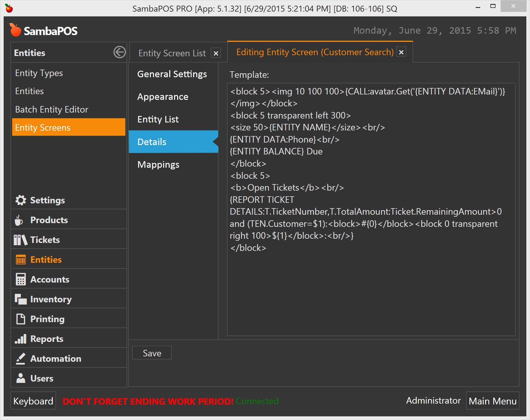The height and width of the screenshot is (420, 530).
Task: Click the Products coffee cup icon
Action: 19,220
